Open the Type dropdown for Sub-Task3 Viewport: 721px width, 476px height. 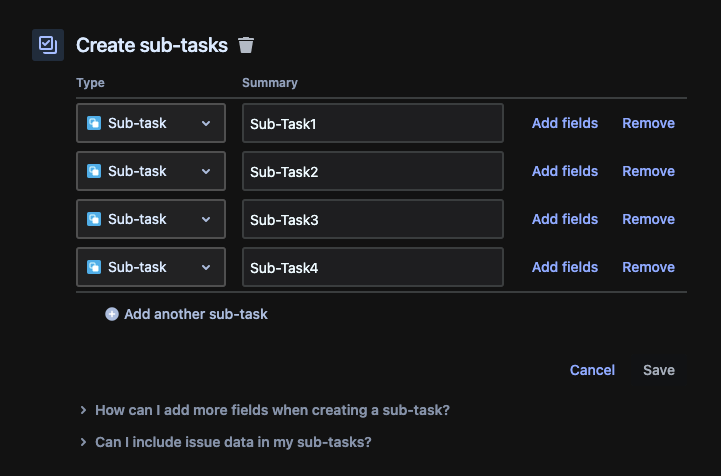[x=150, y=219]
